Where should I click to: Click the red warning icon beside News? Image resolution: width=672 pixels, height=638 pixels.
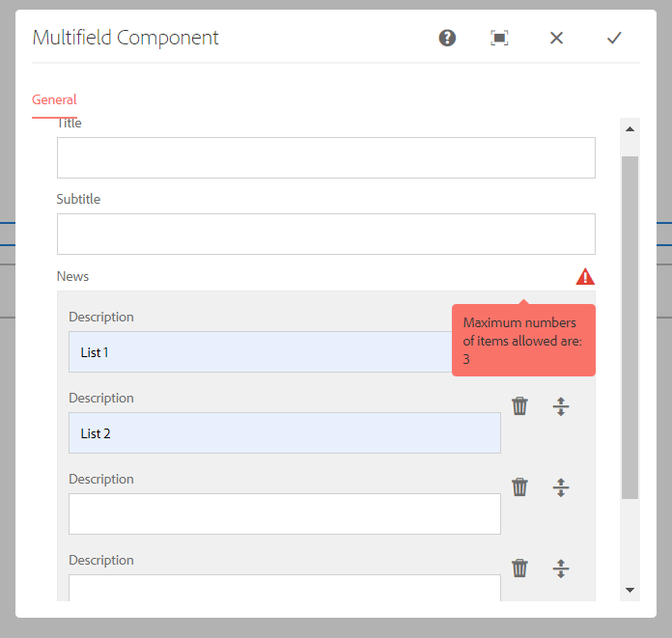[585, 277]
